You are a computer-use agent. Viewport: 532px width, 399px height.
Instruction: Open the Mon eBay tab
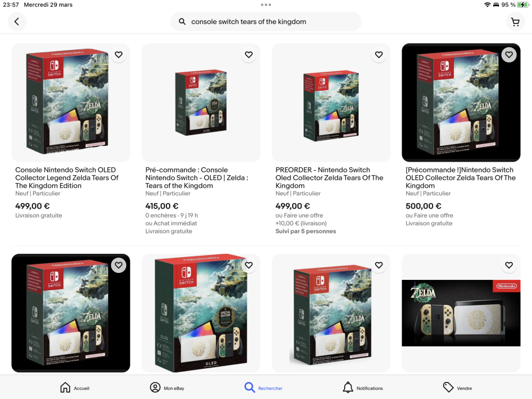point(167,387)
